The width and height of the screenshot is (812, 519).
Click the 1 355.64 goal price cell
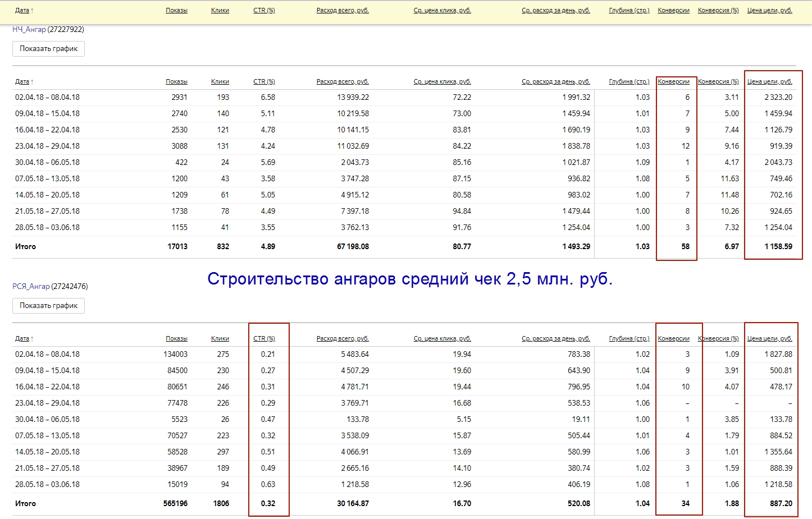778,452
